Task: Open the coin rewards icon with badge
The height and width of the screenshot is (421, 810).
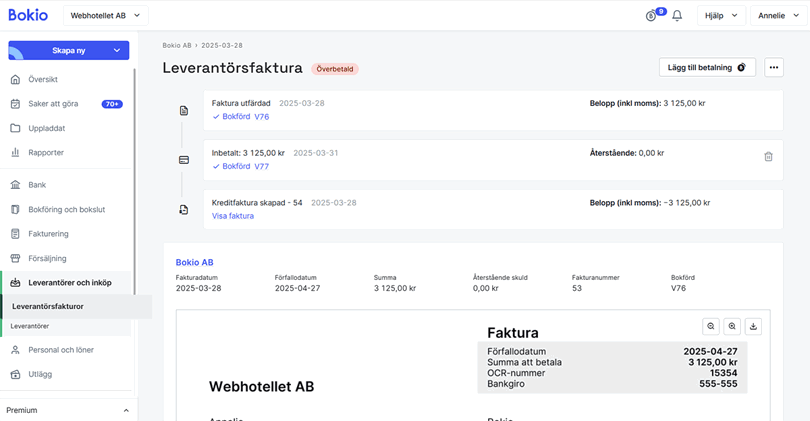Action: coord(653,16)
